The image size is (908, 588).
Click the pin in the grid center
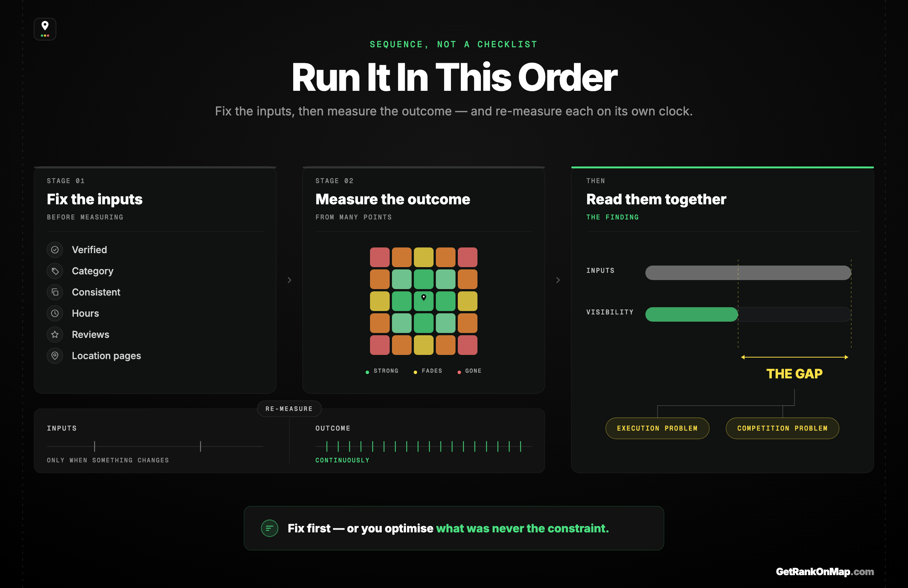click(x=423, y=297)
